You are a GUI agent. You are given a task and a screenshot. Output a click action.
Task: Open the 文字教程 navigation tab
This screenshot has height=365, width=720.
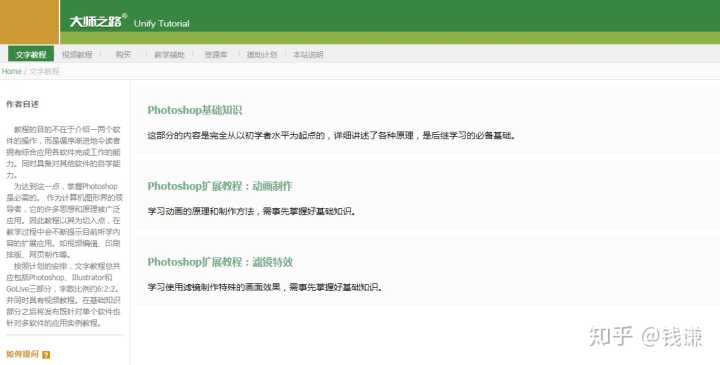coord(31,54)
